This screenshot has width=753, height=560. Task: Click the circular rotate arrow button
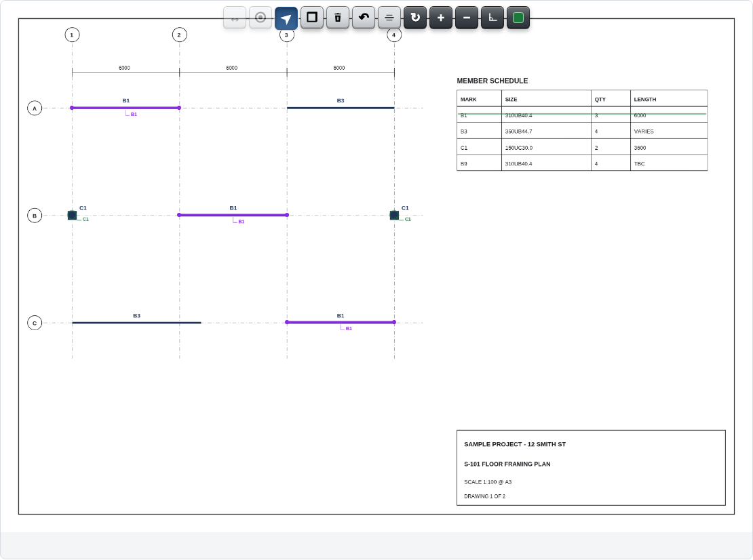tap(415, 18)
